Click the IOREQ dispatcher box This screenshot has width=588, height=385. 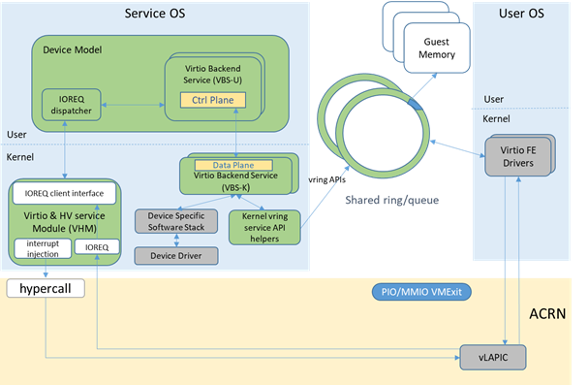tap(72, 105)
